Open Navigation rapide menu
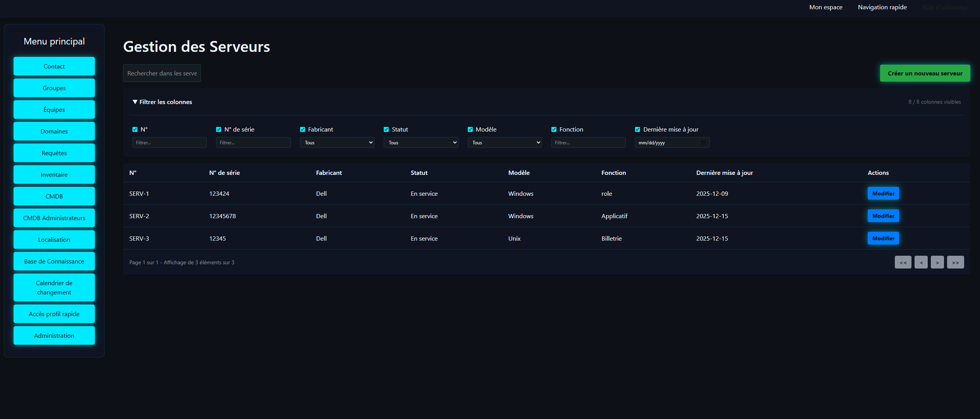The height and width of the screenshot is (419, 980). [882, 7]
